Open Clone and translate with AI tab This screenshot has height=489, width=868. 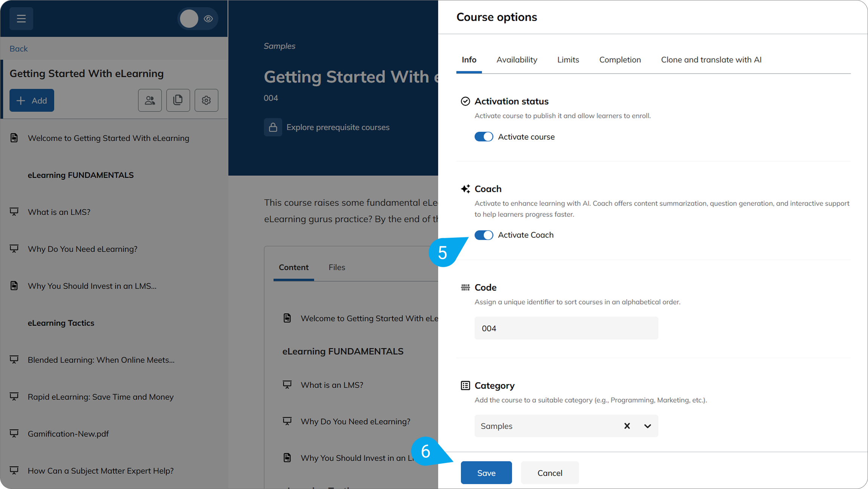(x=711, y=60)
